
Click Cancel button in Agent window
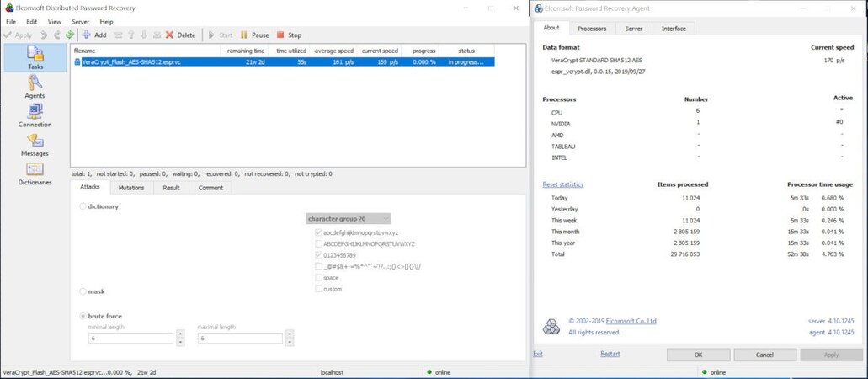(x=764, y=355)
